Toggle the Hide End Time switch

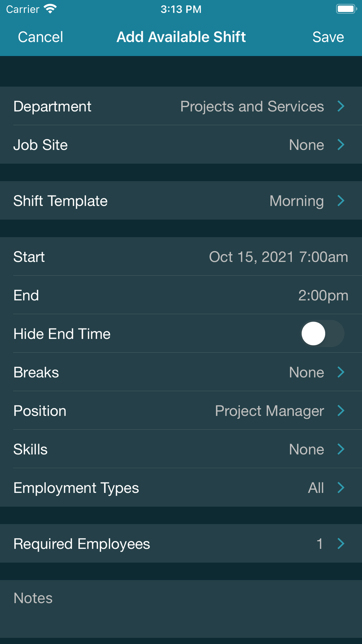point(322,334)
